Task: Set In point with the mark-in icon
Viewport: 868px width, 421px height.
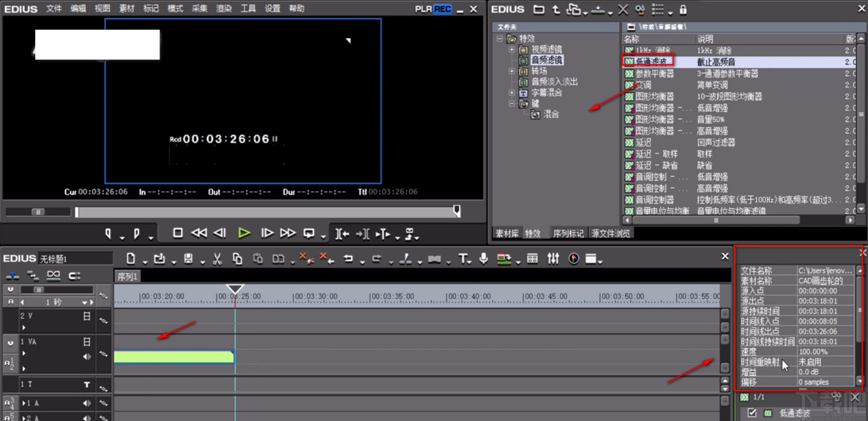Action: click(x=108, y=233)
